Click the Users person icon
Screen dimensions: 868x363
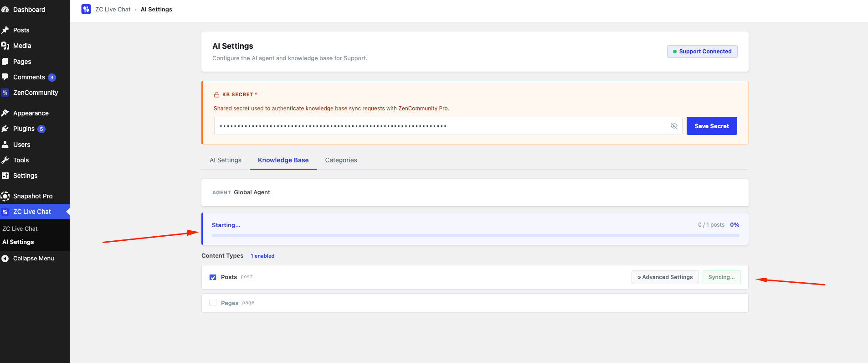point(5,145)
